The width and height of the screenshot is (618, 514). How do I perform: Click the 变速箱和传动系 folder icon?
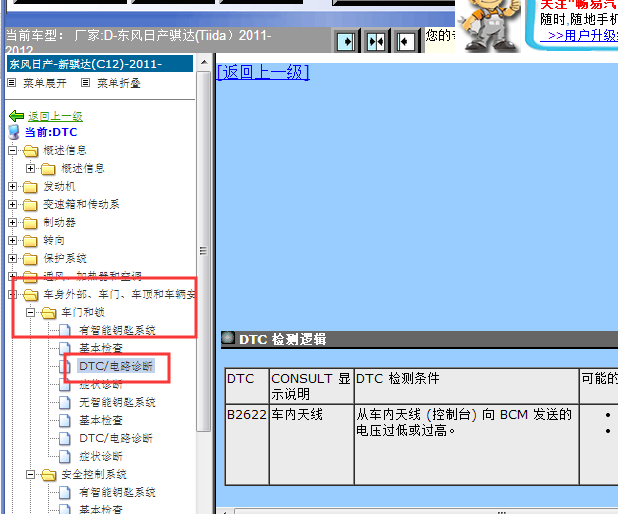pyautogui.click(x=30, y=205)
